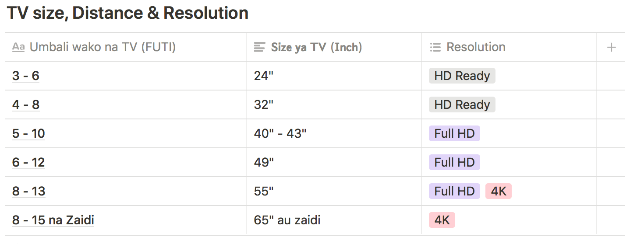Click the pink 4K tag in 55" row

point(499,191)
